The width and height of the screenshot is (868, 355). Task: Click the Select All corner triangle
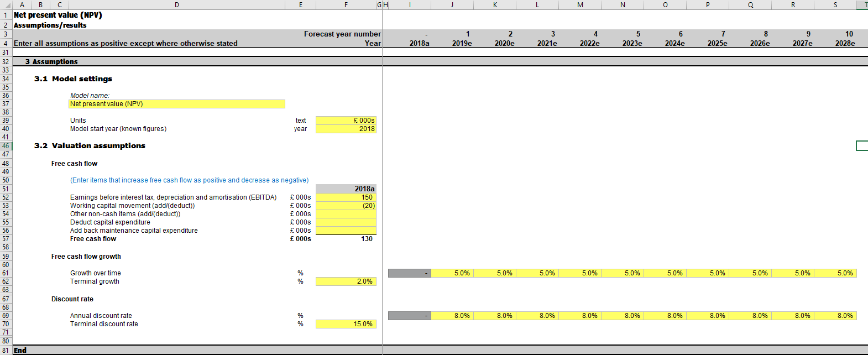(x=6, y=5)
